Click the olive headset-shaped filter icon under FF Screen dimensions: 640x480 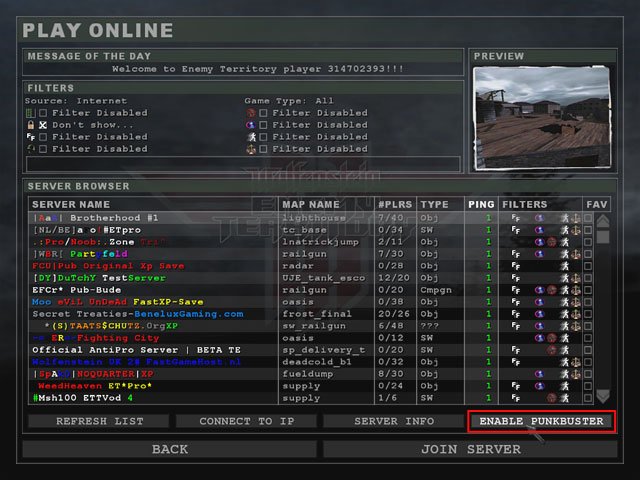[x=31, y=149]
